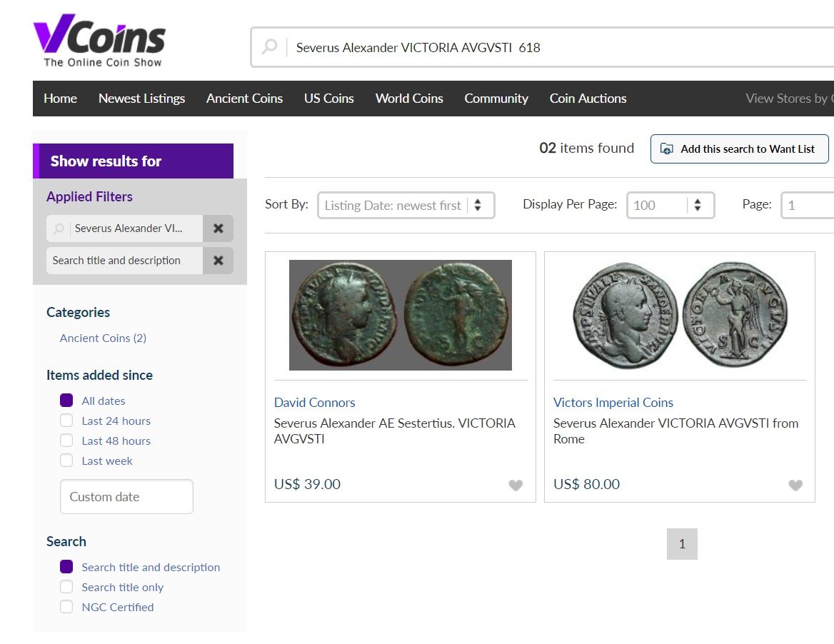This screenshot has width=834, height=644.
Task: Open Ancient Coins menu
Action: [244, 99]
